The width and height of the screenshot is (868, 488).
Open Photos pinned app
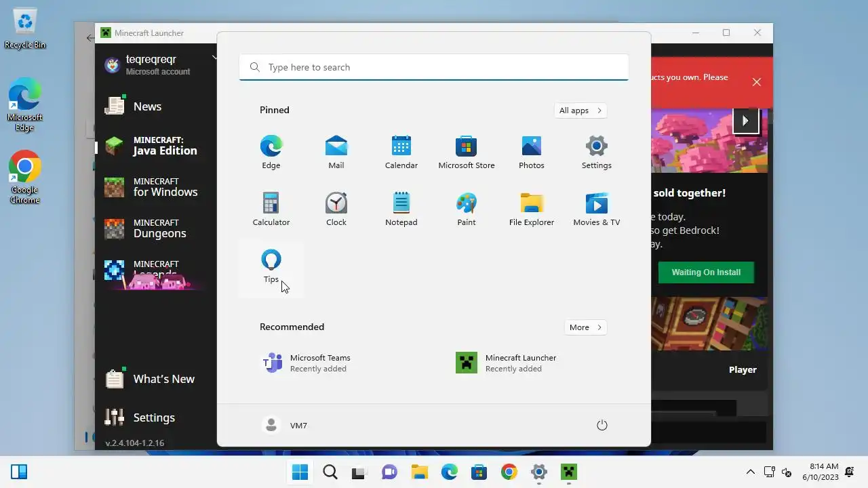click(531, 152)
